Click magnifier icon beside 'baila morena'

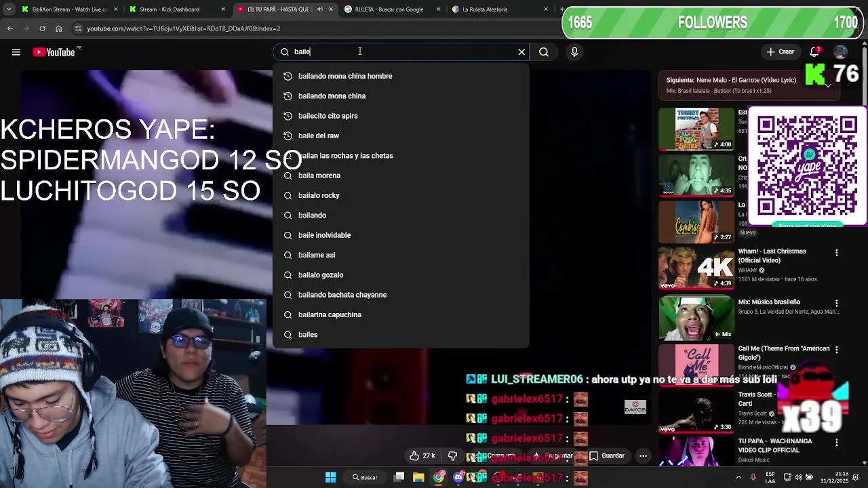[288, 176]
